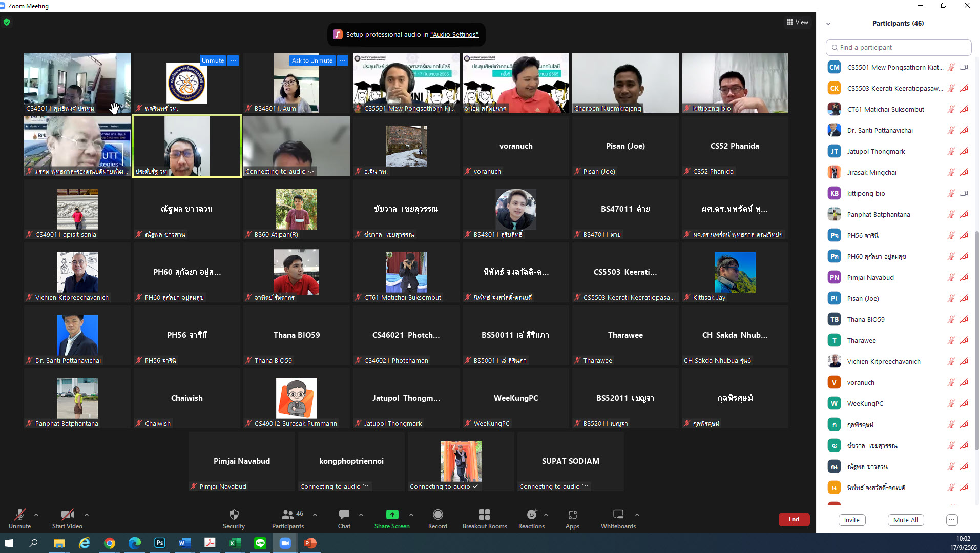Expand video options arrow next to Start Video
The width and height of the screenshot is (980, 553).
87,514
